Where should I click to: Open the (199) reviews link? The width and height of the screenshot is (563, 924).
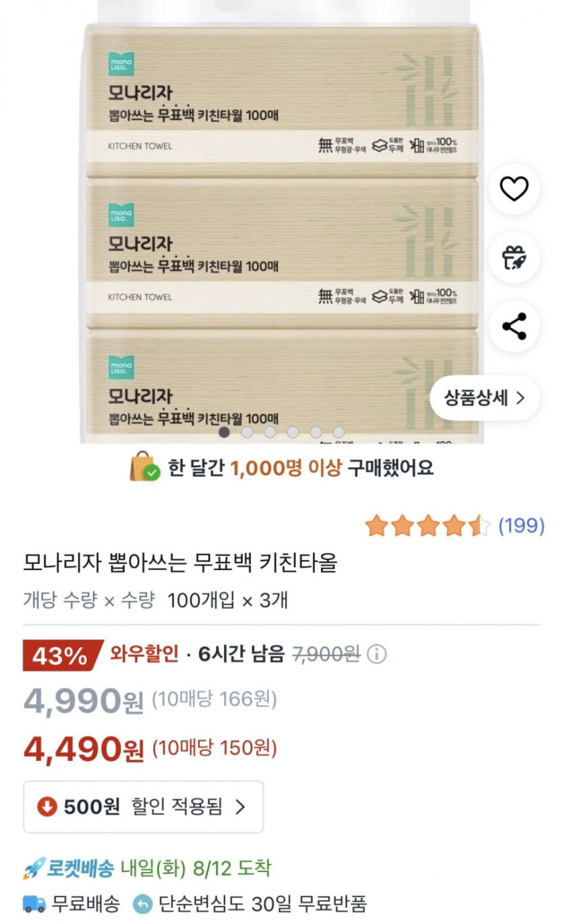click(x=521, y=526)
